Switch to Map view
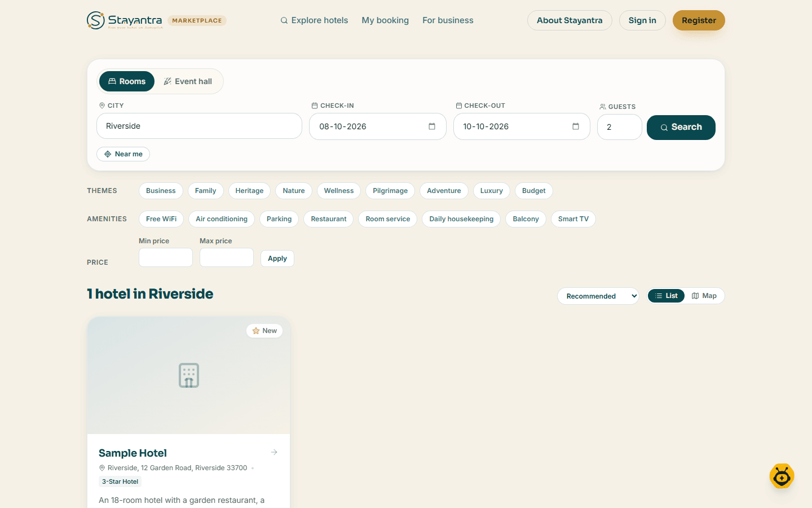Viewport: 812px width, 508px height. [704, 296]
